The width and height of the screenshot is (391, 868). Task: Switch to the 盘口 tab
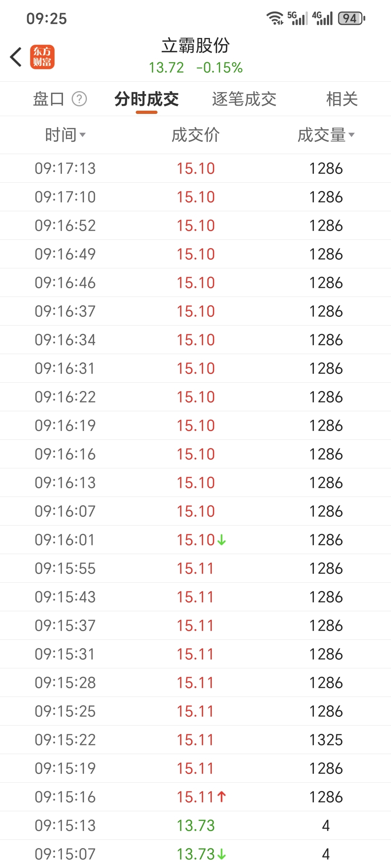pos(49,99)
